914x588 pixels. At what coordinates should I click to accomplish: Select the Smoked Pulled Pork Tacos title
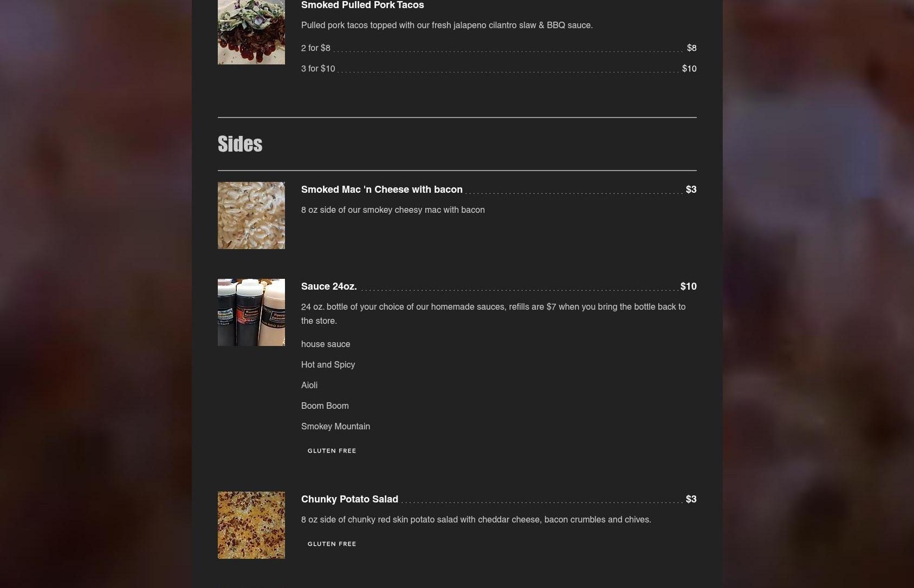click(362, 5)
